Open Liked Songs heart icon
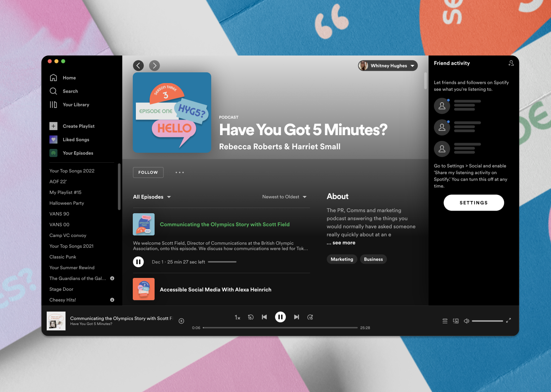Image resolution: width=551 pixels, height=392 pixels. tap(54, 139)
